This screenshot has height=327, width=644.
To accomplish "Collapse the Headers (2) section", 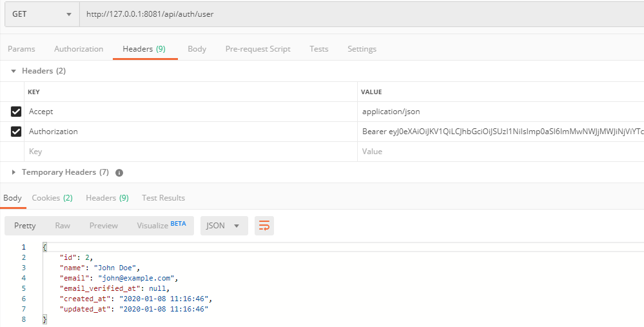I will pos(14,71).
